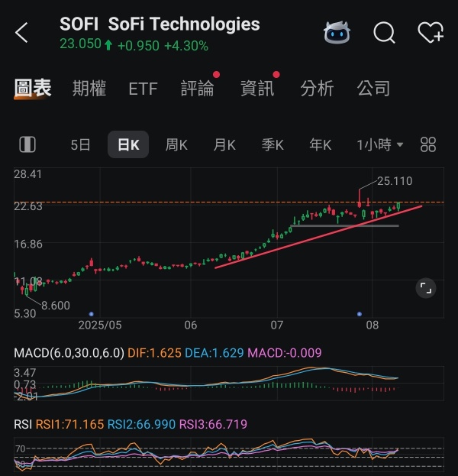The image size is (458, 476).
Task: Expand chart to fullscreen landscape mode
Action: 426,288
